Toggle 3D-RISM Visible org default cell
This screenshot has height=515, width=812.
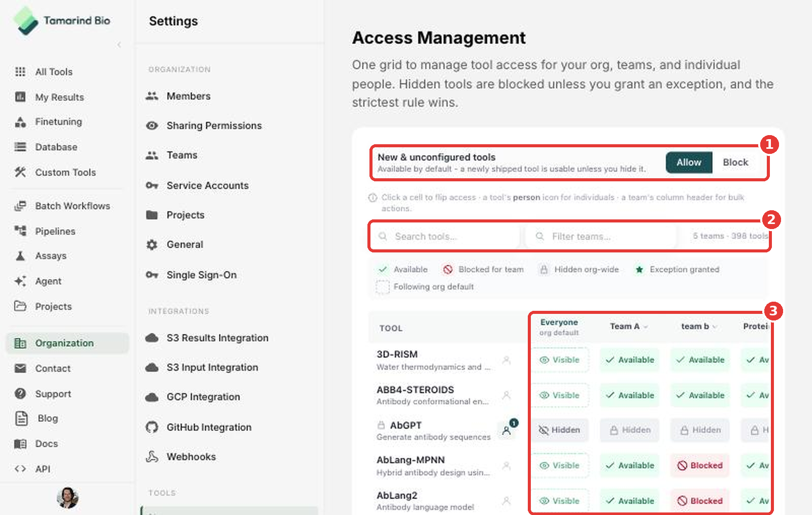560,360
